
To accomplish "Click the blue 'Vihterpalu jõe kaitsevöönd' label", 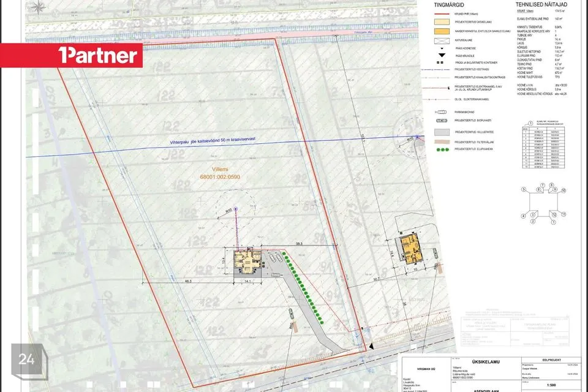I will pyautogui.click(x=213, y=141).
